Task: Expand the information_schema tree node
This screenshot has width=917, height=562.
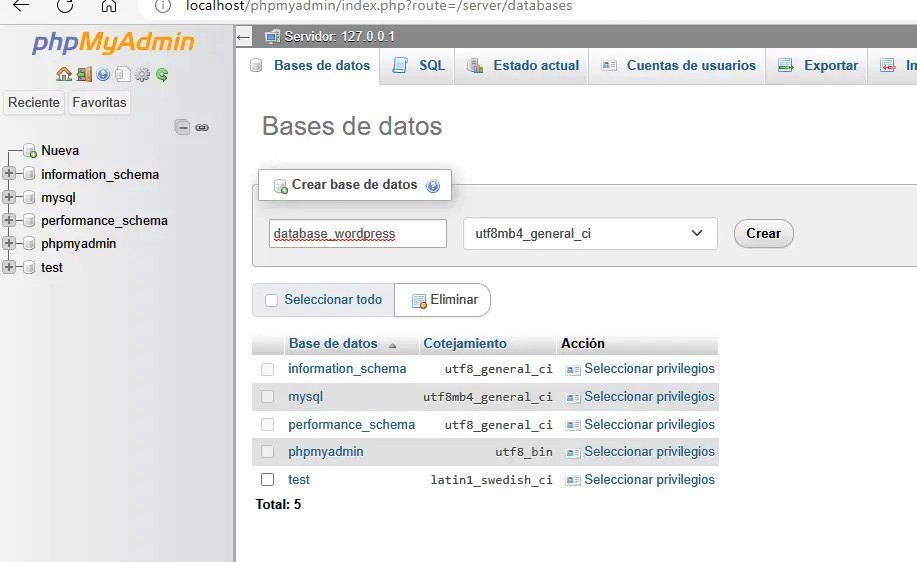Action: click(10, 174)
